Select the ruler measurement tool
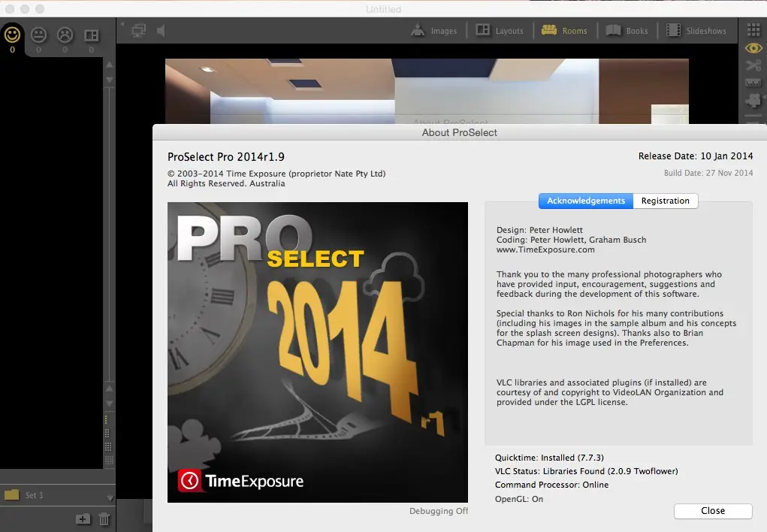 [753, 83]
